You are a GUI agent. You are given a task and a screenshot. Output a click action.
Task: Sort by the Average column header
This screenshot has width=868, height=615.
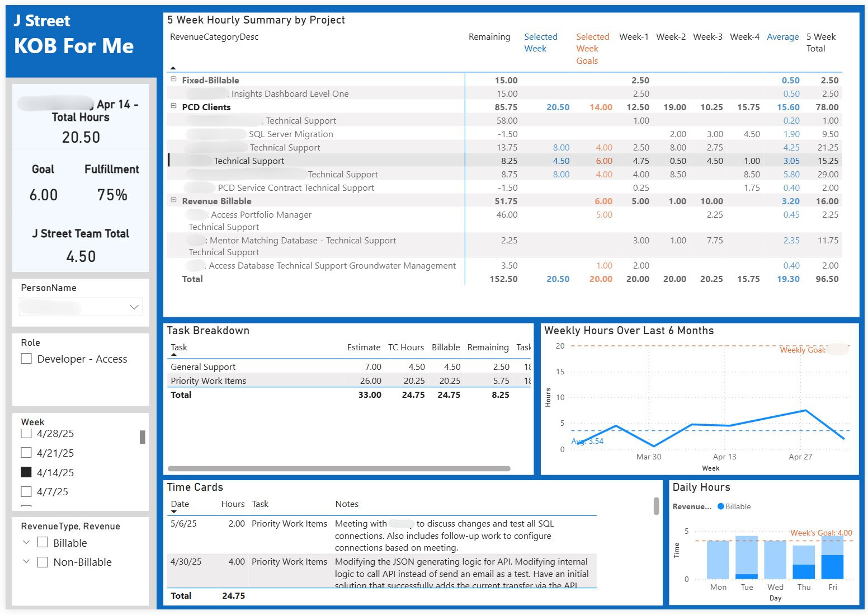click(x=782, y=37)
